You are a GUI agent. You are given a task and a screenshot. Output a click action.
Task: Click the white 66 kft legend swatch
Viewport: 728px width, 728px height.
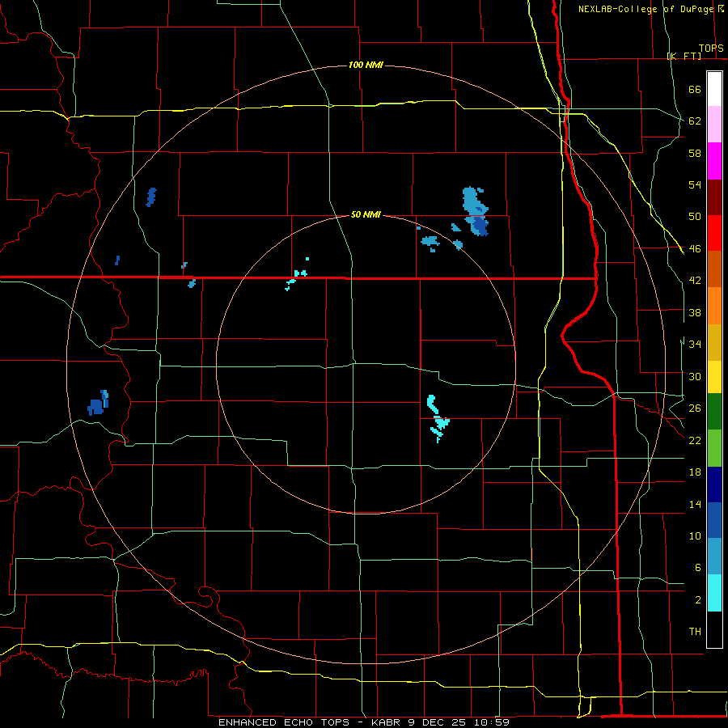[x=714, y=89]
